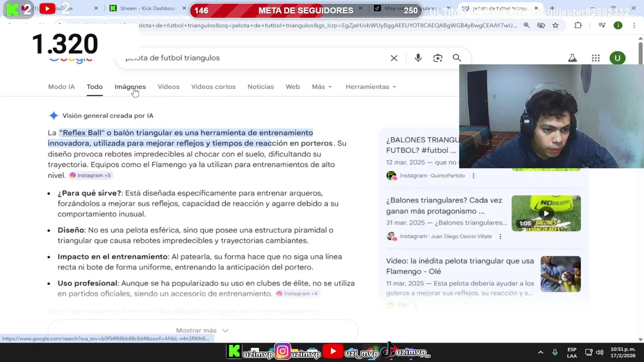Screen dimensions: 644x362
Task: Click the Juan Diego Osorio source avatar
Action: (x=391, y=236)
